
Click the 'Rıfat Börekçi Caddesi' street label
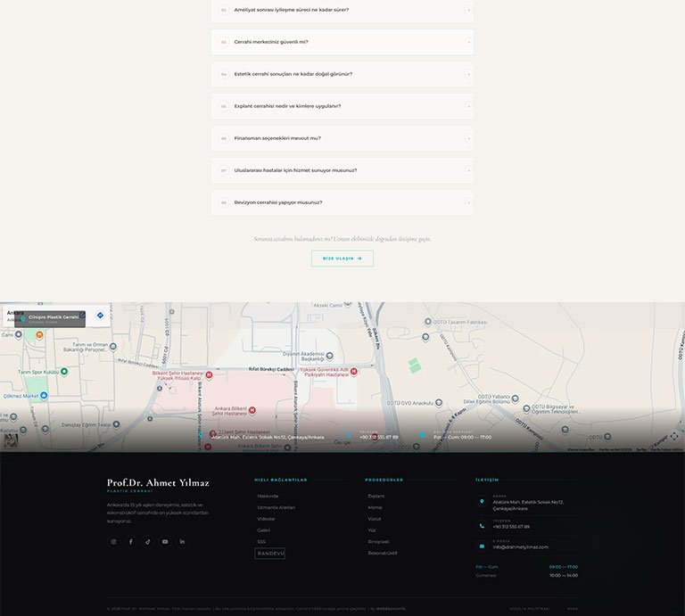[271, 369]
